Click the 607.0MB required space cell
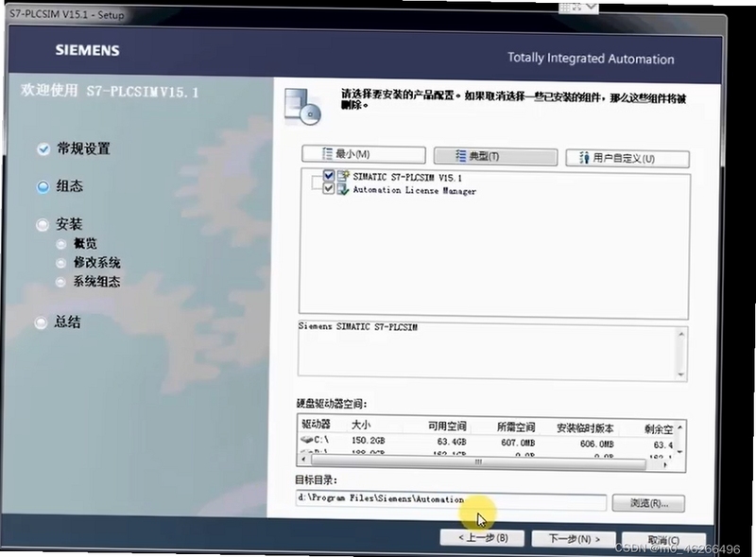The height and width of the screenshot is (557, 756). (518, 443)
